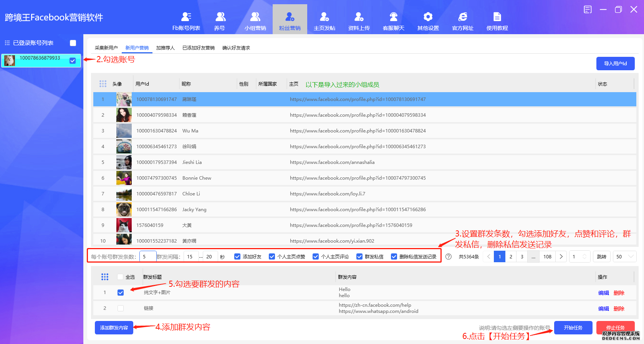The width and height of the screenshot is (644, 344).
Task: Toggle the 个人主页点赞 checkbox
Action: point(272,256)
